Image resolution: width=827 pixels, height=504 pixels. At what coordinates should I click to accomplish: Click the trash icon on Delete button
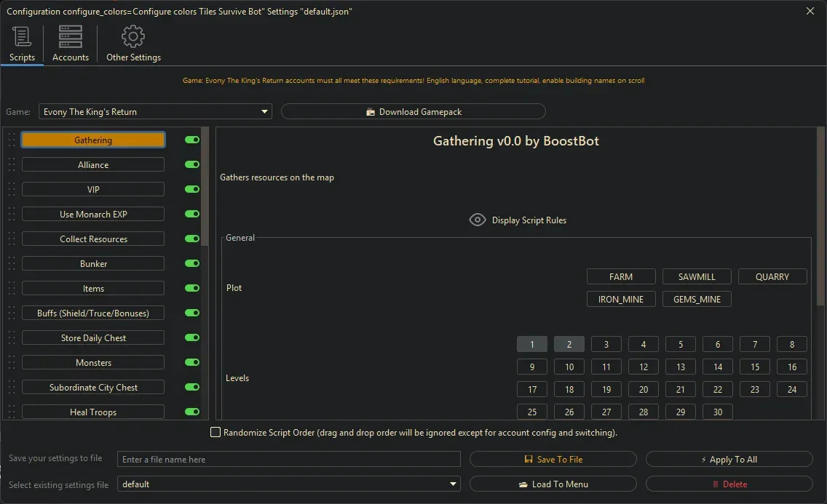point(718,484)
